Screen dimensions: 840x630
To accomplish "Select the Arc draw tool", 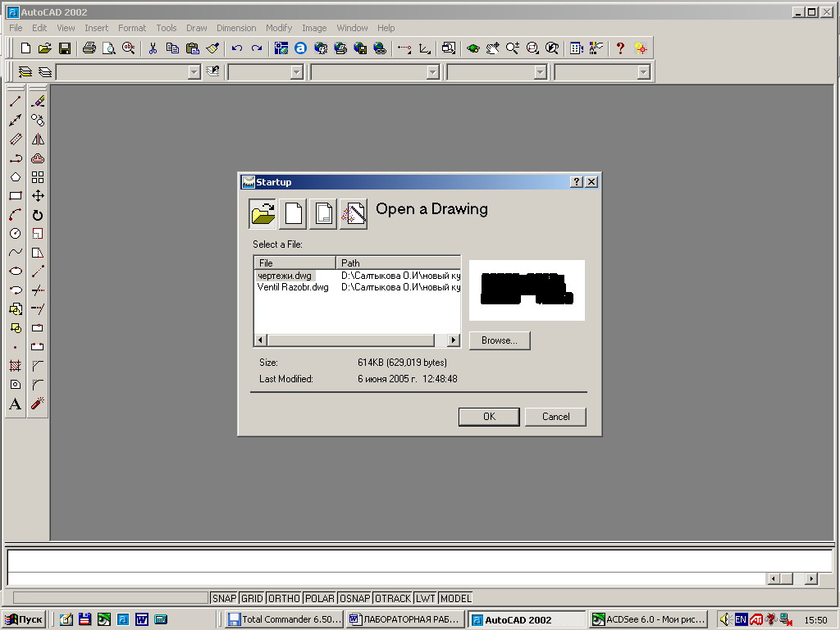I will pos(16,215).
